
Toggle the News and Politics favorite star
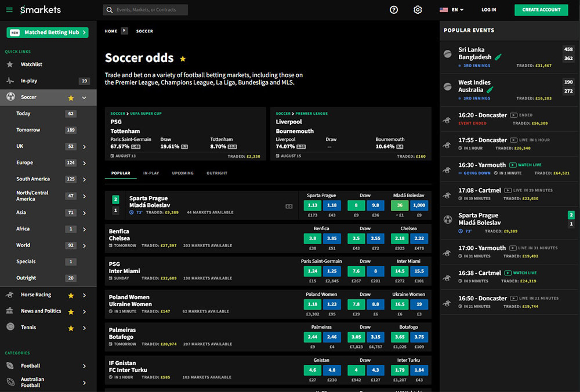click(71, 311)
